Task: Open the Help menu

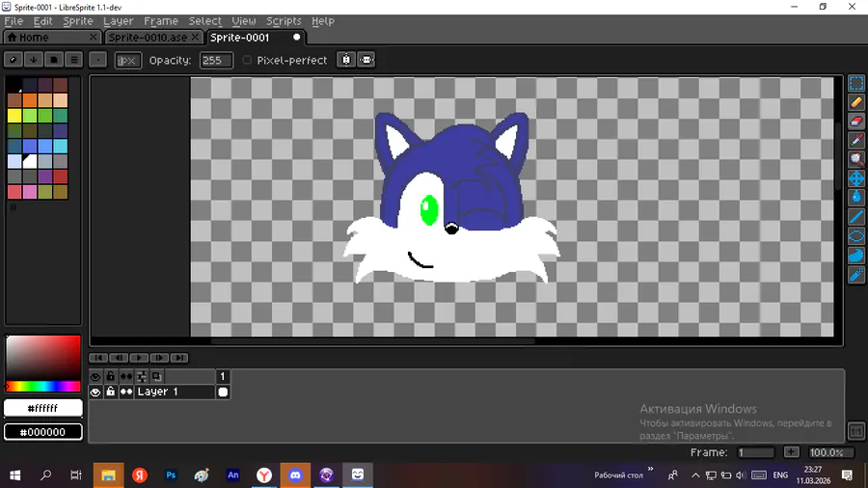Action: [x=323, y=21]
